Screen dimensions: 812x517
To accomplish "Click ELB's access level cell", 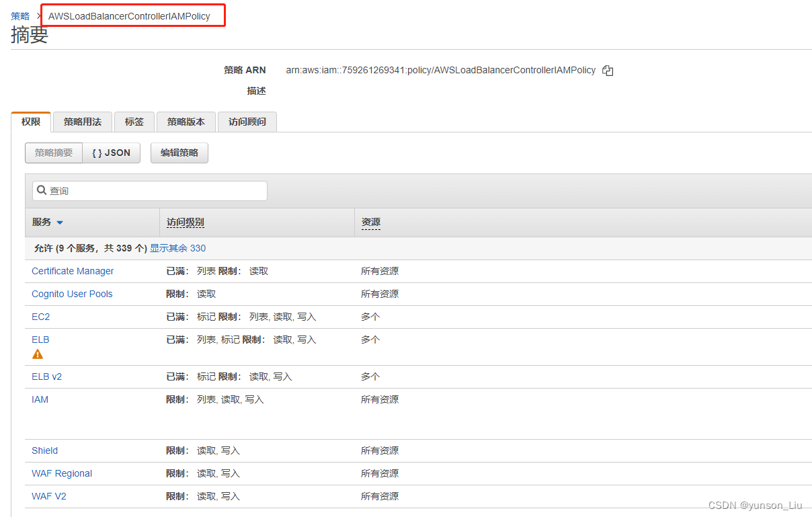I will pos(241,340).
